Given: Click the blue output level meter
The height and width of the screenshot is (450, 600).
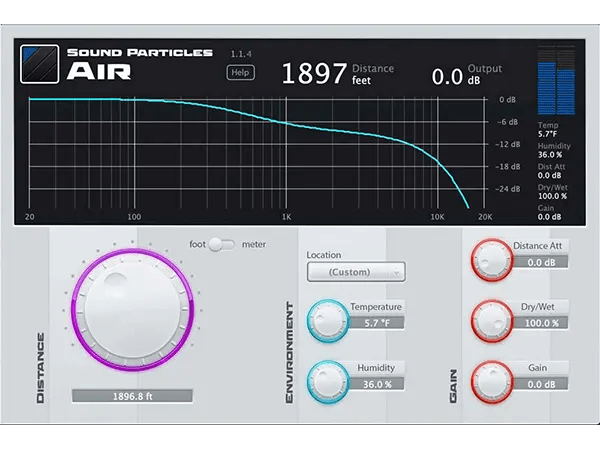Looking at the screenshot, I should coord(556,80).
